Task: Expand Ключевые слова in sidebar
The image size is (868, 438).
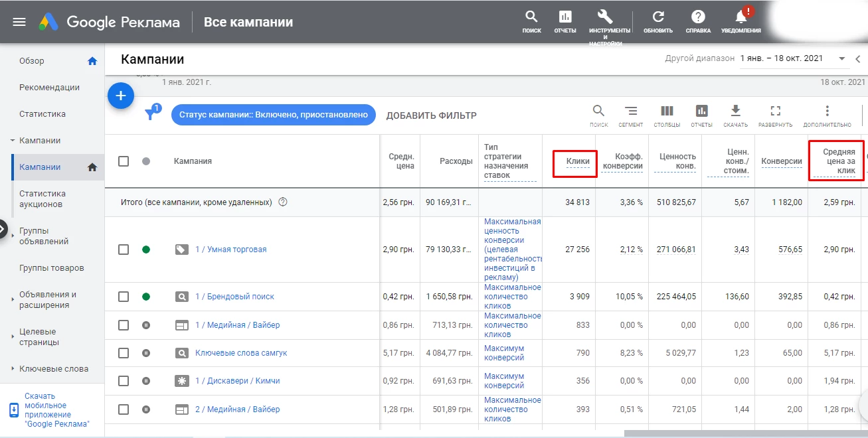Action: click(13, 369)
